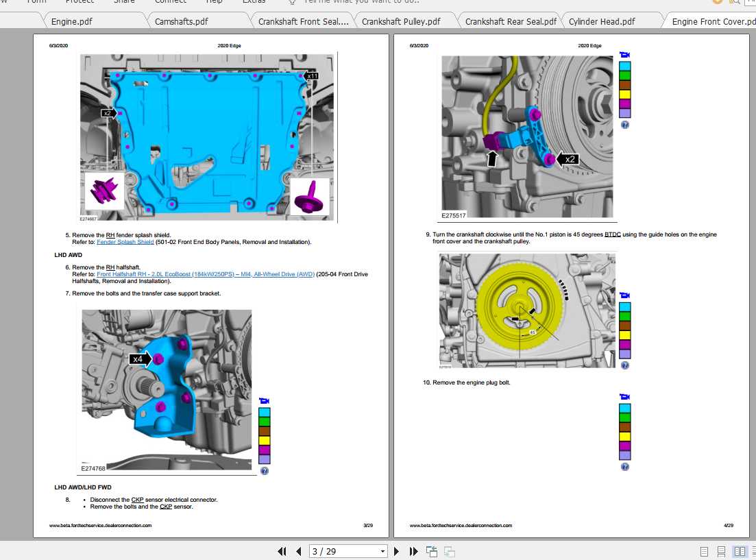Screen dimensions: 756x560
Task: Click the previous view icon
Action: (x=432, y=551)
